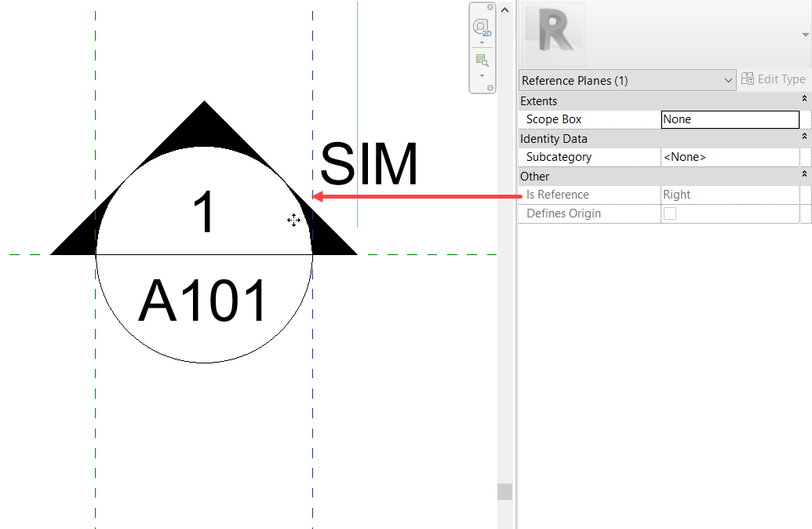This screenshot has height=529, width=812.
Task: Collapse the Identity Data section header
Action: point(803,136)
